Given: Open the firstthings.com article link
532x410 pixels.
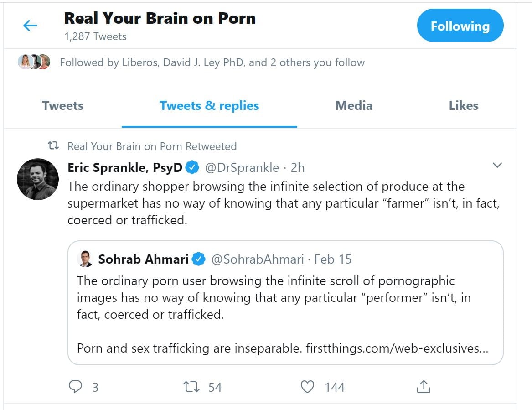Looking at the screenshot, I should [x=397, y=348].
